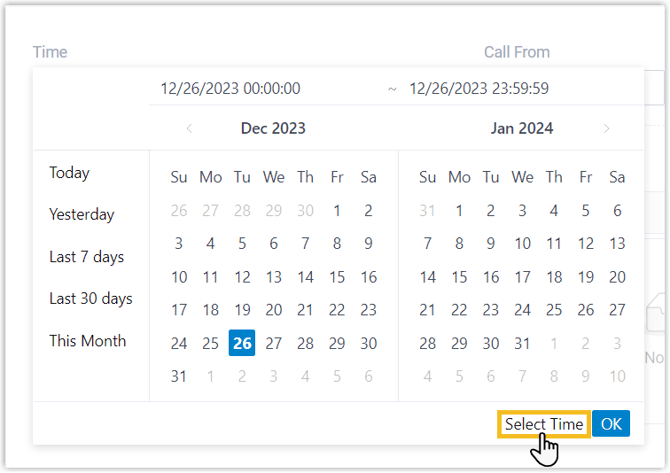Choose the Yesterday preset
The image size is (670, 473).
click(x=82, y=215)
